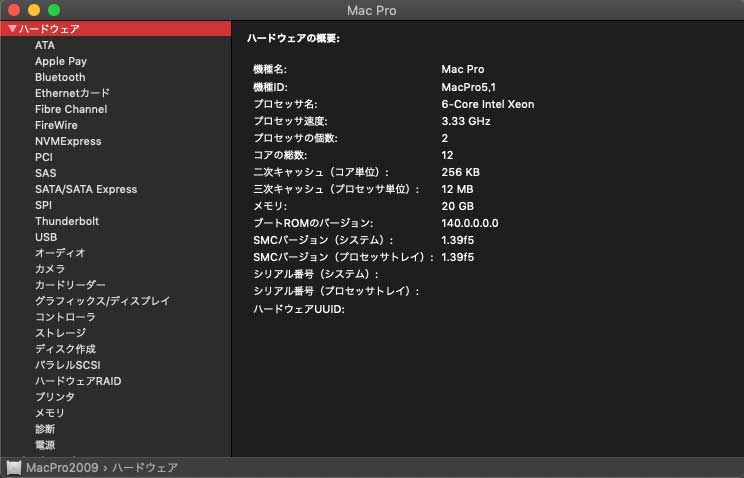
Task: Select カードリーダー in the sidebar
Action: pos(70,285)
